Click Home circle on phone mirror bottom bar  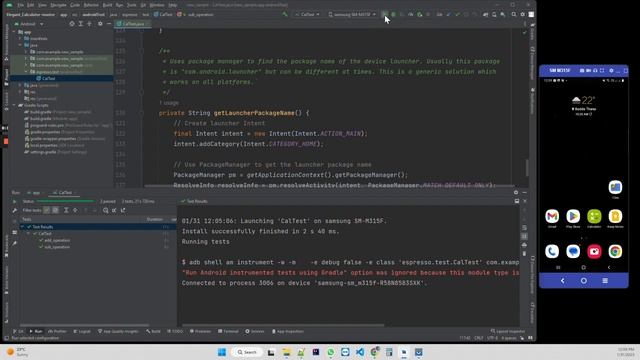(584, 281)
